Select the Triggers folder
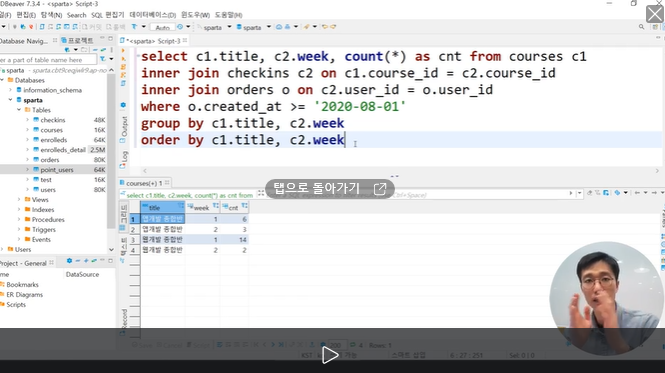 click(x=44, y=230)
